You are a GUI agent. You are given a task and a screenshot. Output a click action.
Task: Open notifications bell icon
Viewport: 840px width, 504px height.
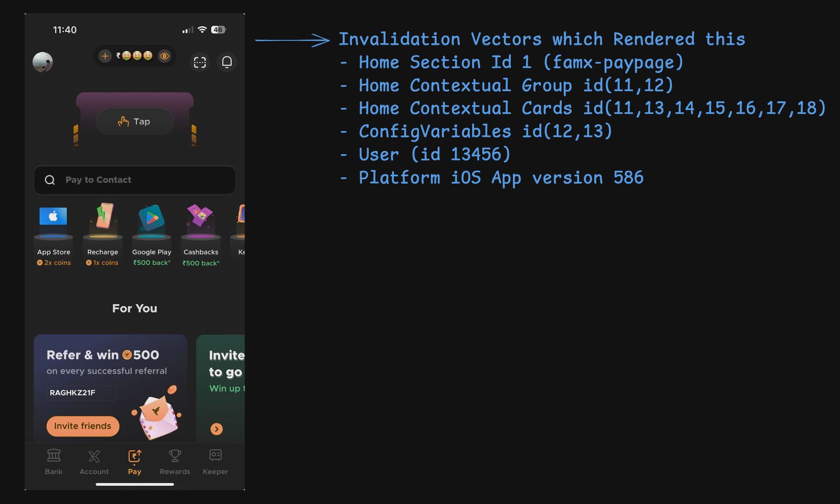coord(227,62)
